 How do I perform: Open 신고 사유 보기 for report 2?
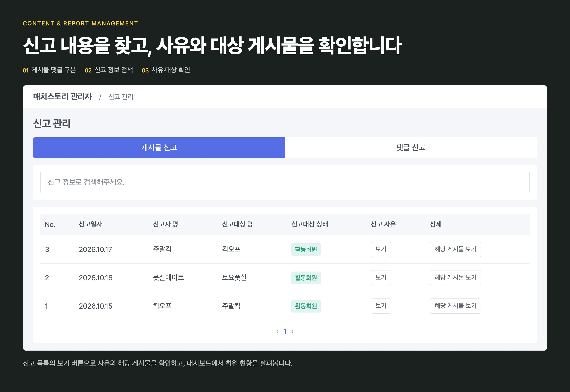(381, 278)
